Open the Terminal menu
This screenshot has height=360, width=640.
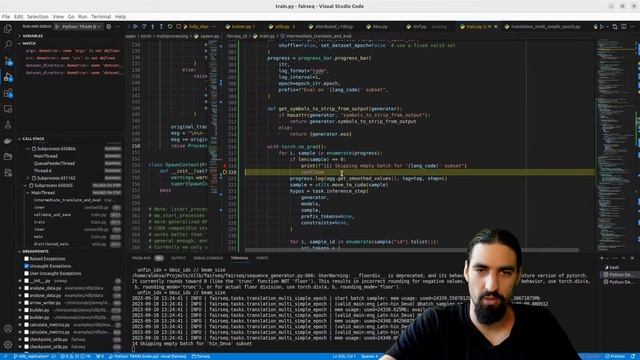(x=101, y=17)
